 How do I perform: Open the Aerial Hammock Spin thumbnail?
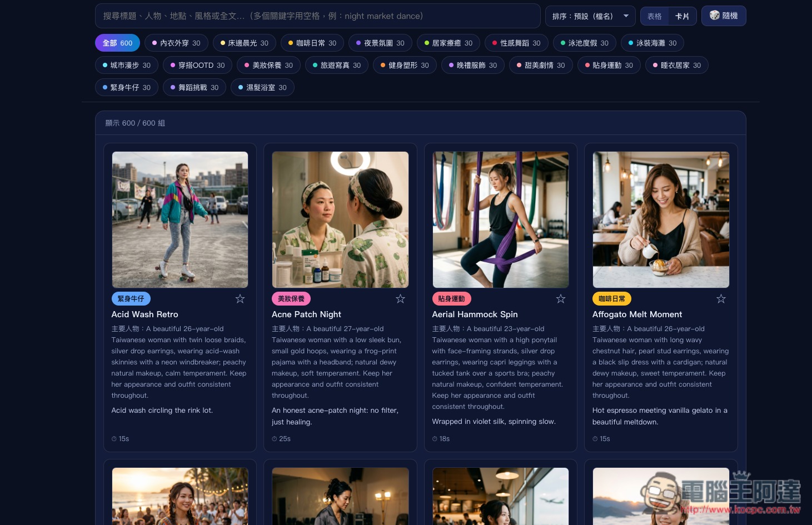coord(501,219)
